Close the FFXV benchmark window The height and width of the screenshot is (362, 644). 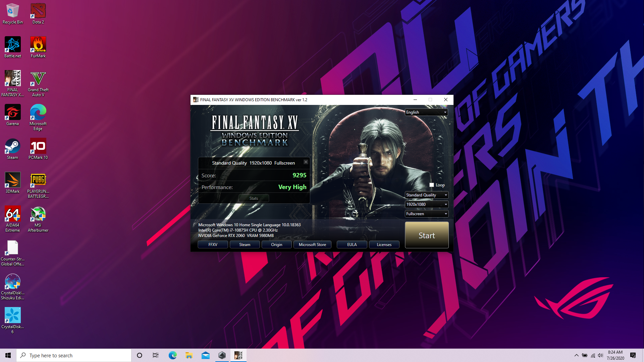pyautogui.click(x=446, y=100)
